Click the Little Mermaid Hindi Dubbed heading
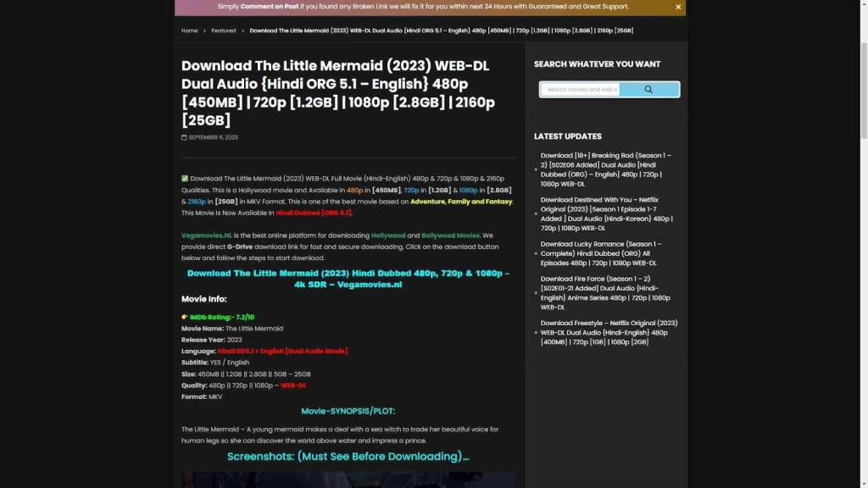Viewport: 868px width, 488px height. click(x=348, y=279)
